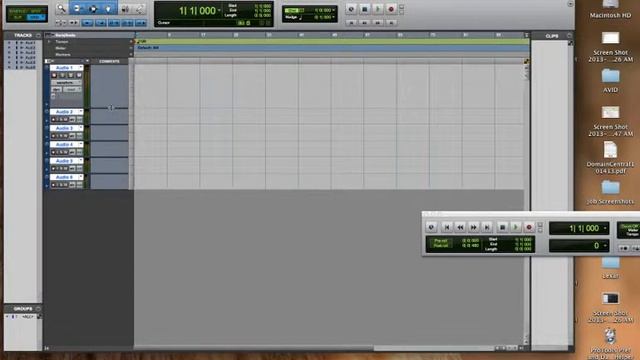Click the Comments column header
Viewport: 640px width, 360px height.
[109, 61]
